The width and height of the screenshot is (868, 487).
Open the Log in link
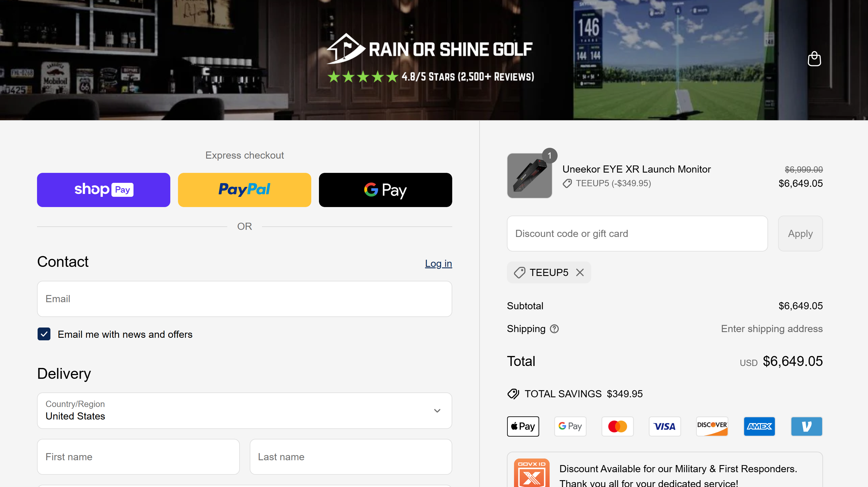click(x=438, y=263)
